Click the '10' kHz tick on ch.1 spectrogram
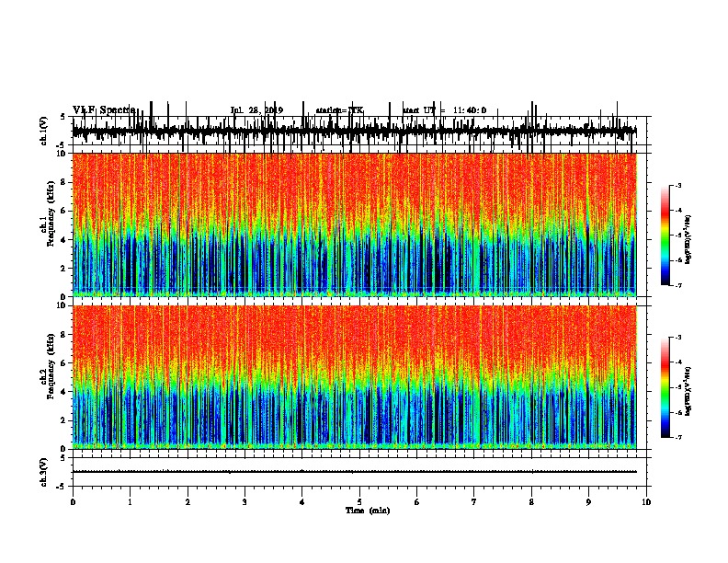728x563 pixels. click(62, 154)
